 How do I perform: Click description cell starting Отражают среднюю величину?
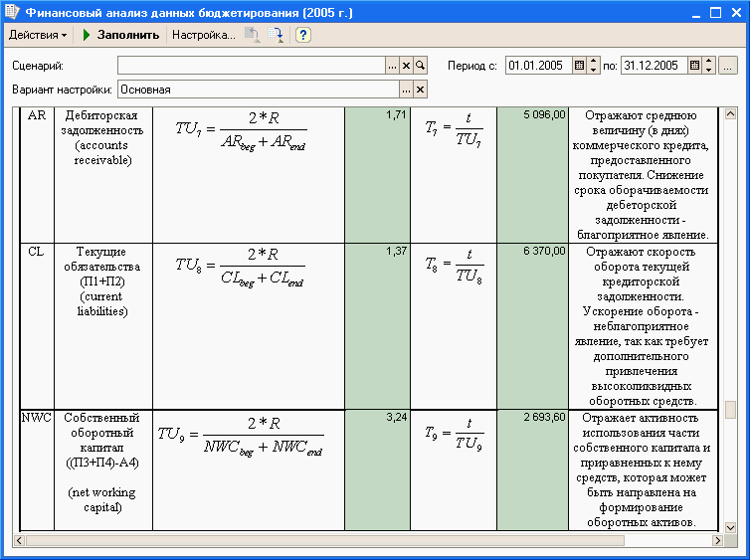pyautogui.click(x=643, y=175)
